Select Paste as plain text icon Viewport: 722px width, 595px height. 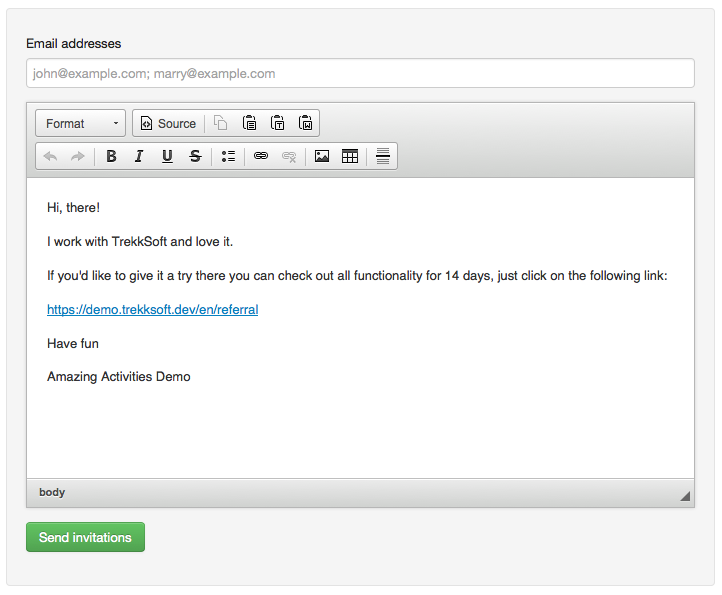278,123
